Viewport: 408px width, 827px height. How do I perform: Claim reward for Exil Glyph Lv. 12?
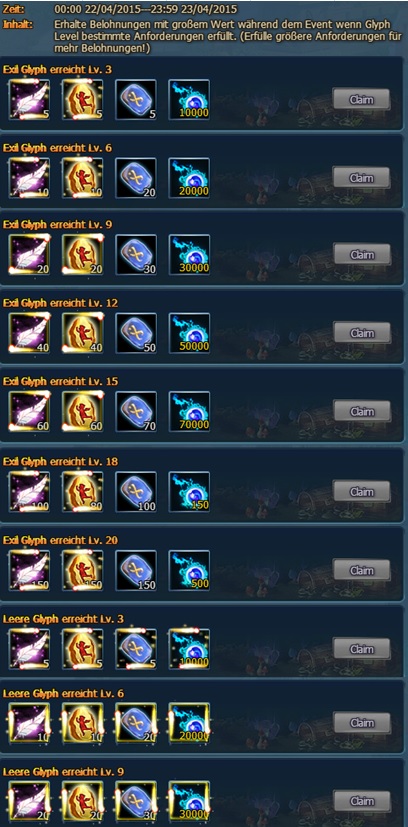point(362,333)
